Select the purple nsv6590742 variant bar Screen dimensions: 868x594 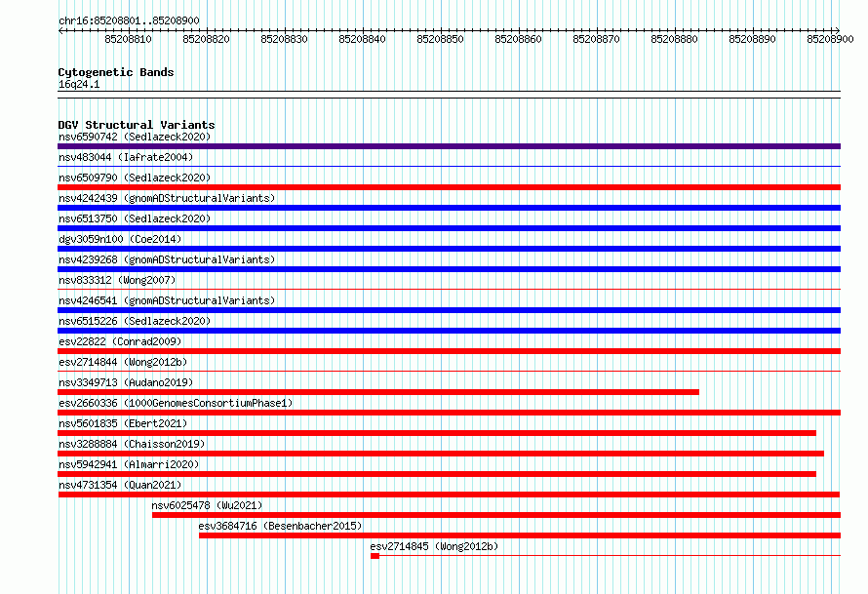(449, 146)
